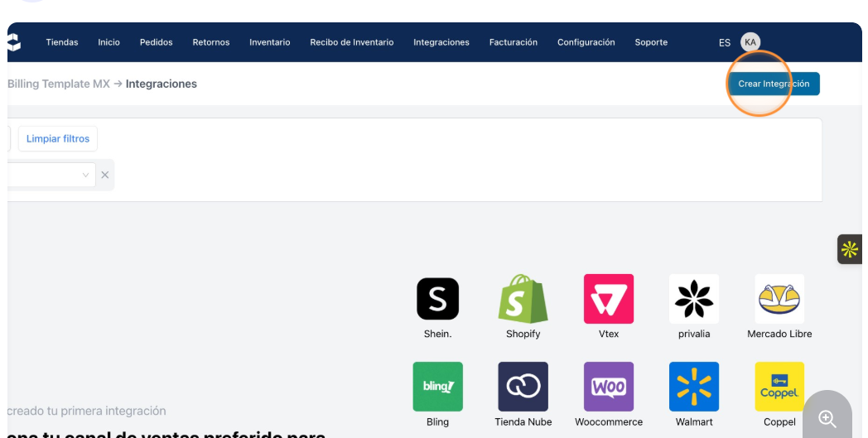Select the Shein integration icon

pos(437,298)
